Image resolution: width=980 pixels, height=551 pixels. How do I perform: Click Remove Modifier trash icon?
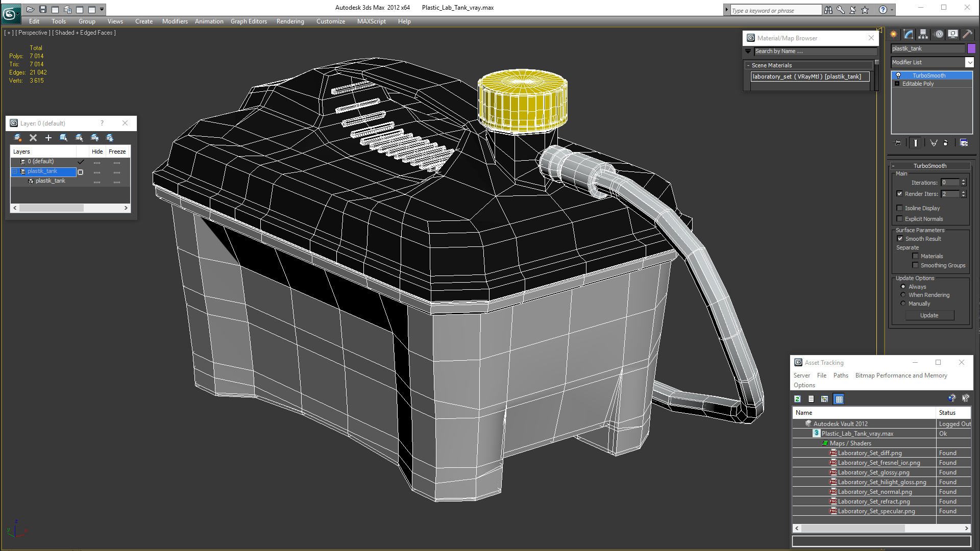pyautogui.click(x=945, y=143)
